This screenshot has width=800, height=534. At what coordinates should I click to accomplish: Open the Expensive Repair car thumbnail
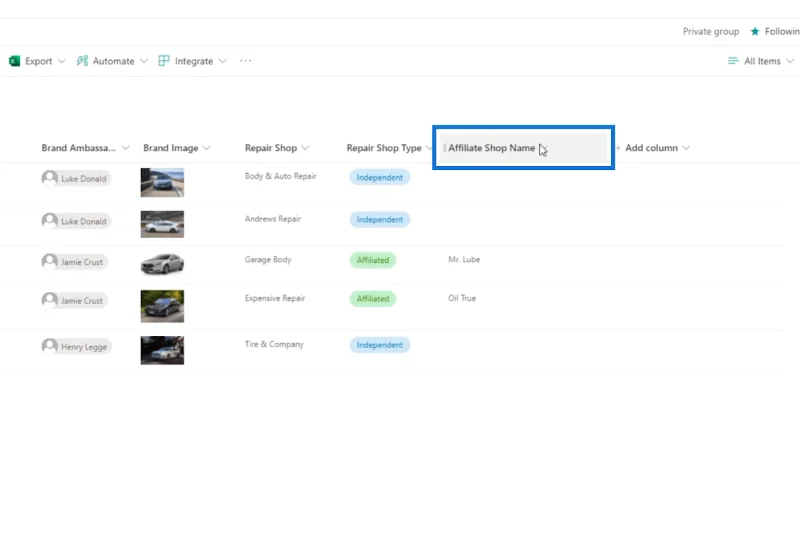(162, 306)
